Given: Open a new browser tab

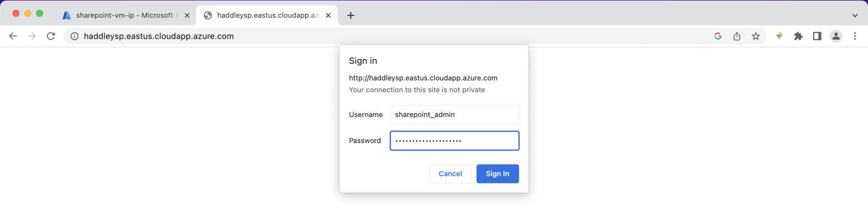Looking at the screenshot, I should 350,15.
